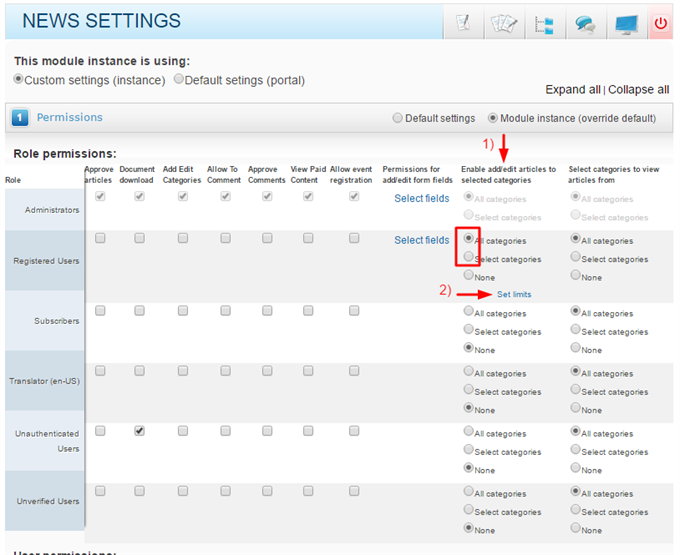Select Default settings (portal) radio option

coord(179,79)
